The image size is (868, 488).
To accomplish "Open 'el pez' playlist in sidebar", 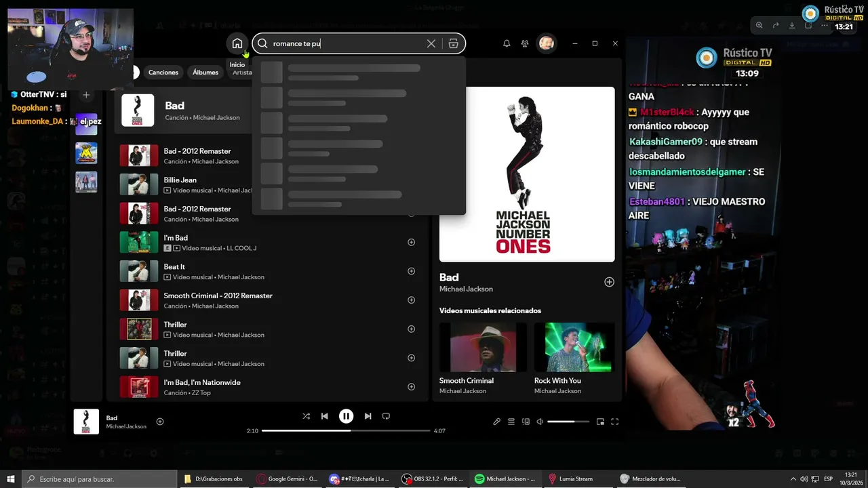I will (86, 123).
